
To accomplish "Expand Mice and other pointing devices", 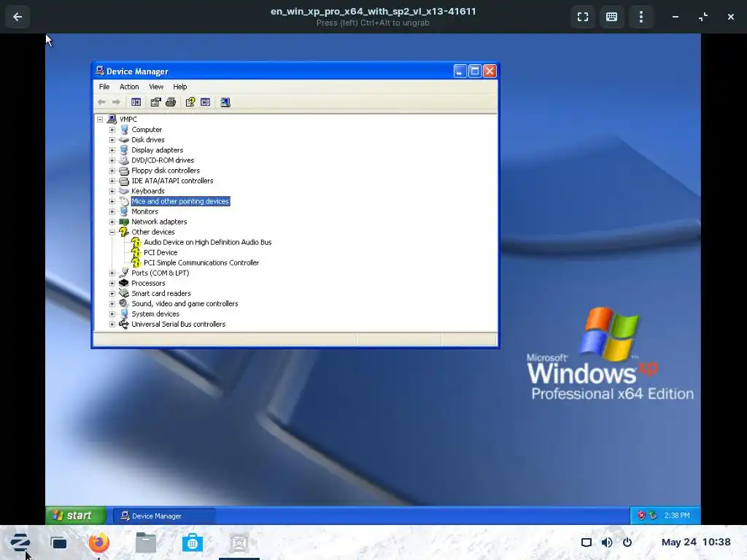I will click(x=112, y=201).
